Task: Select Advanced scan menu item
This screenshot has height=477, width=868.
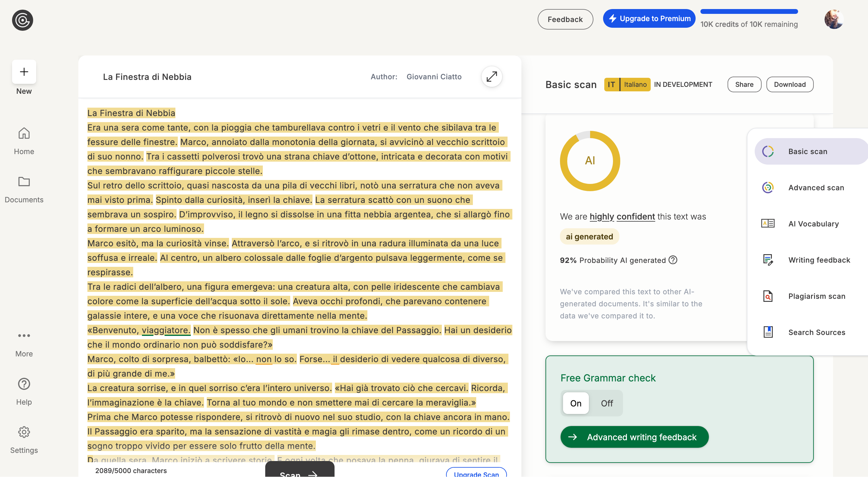Action: click(811, 188)
